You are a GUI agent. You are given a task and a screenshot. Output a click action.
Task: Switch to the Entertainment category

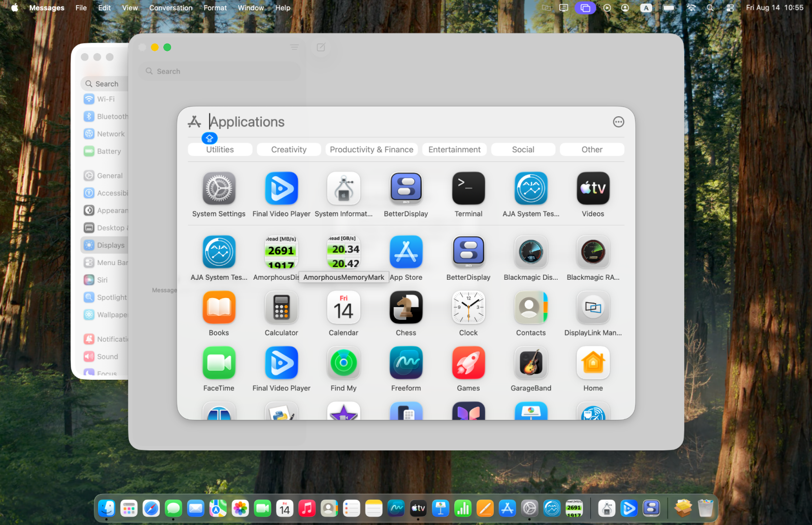pyautogui.click(x=454, y=149)
